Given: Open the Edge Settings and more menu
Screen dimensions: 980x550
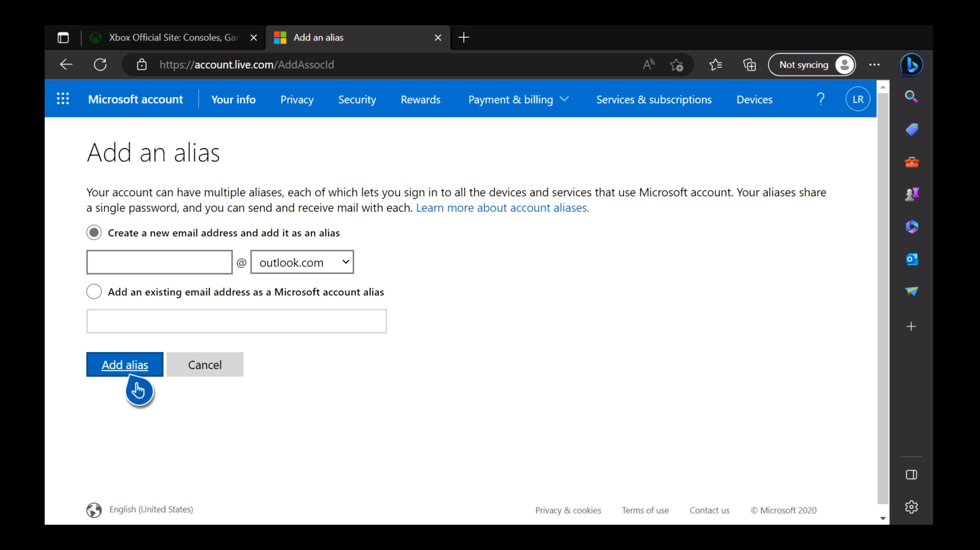Looking at the screenshot, I should [x=874, y=65].
